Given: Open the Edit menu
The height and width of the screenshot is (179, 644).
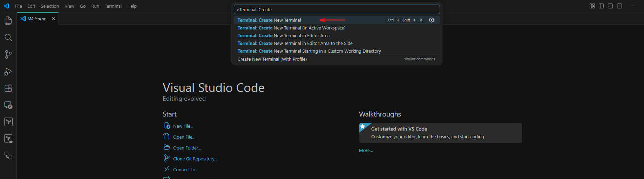Looking at the screenshot, I should pos(31,6).
